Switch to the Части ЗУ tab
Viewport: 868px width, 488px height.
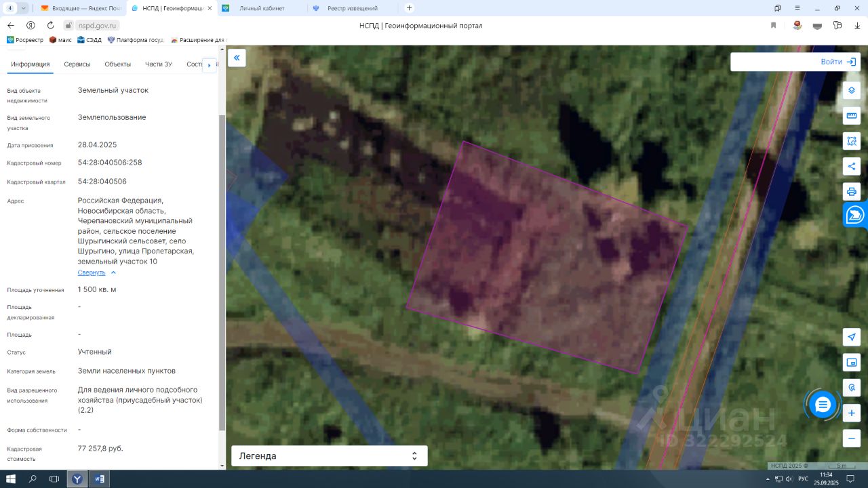159,64
